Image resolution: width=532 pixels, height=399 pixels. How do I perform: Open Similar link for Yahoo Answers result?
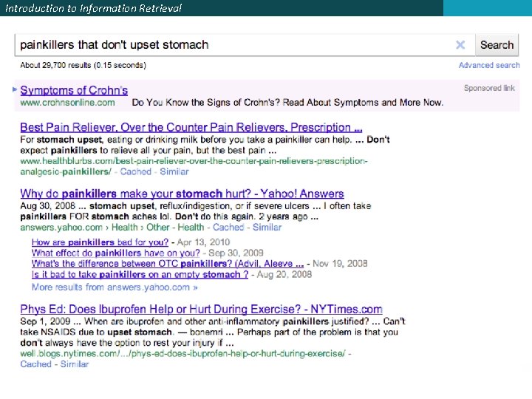point(267,228)
